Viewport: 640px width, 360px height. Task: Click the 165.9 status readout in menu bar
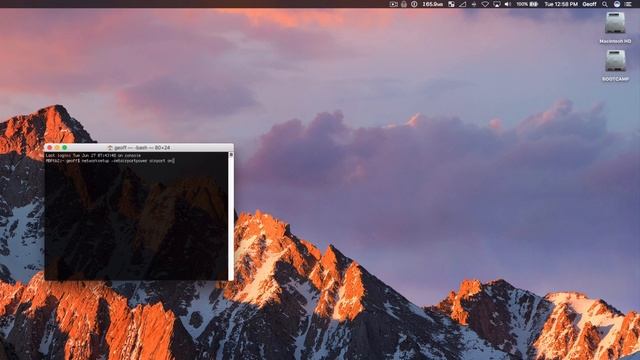pos(433,4)
